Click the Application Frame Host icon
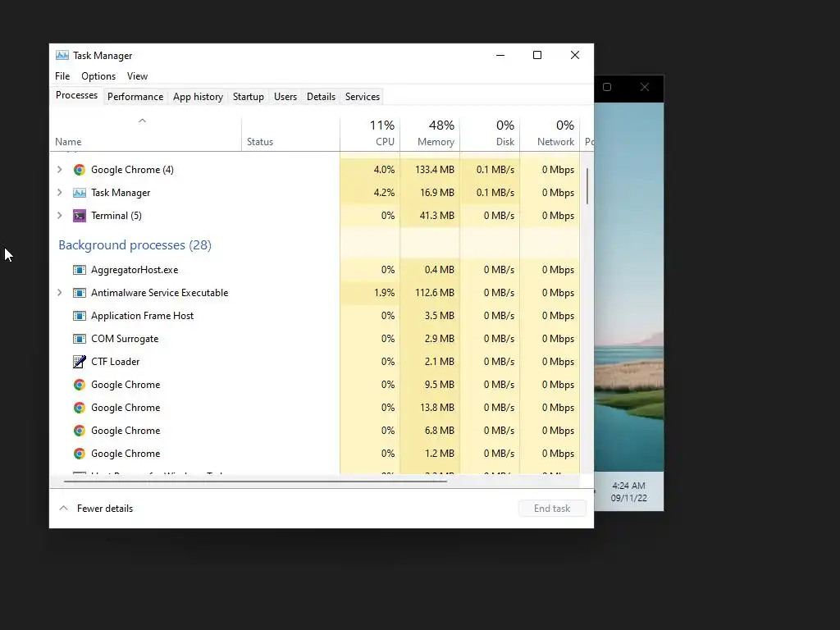840x630 pixels. 80,316
